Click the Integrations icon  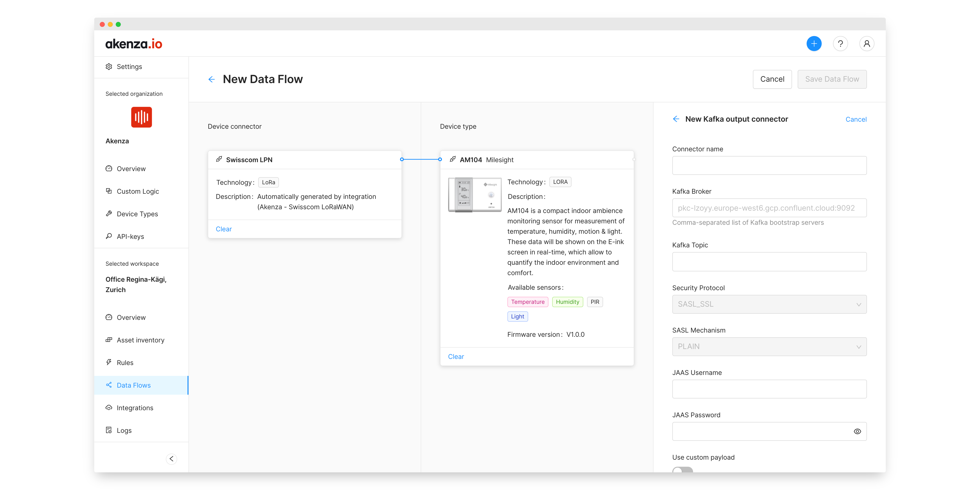click(x=109, y=408)
